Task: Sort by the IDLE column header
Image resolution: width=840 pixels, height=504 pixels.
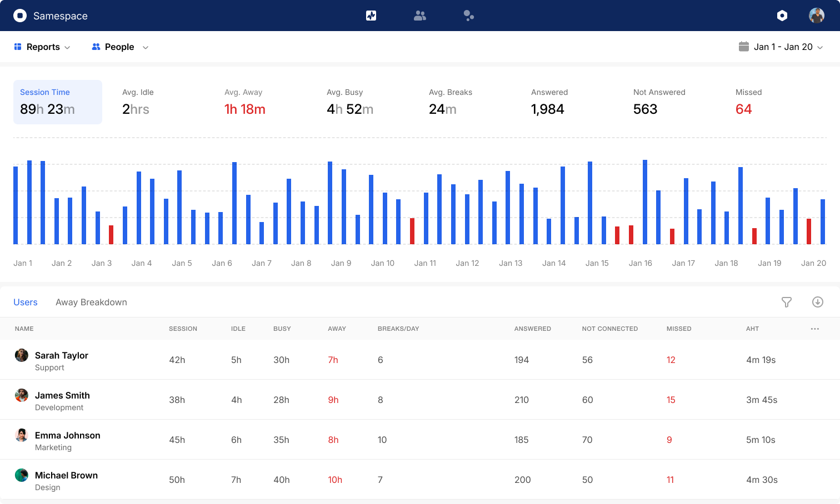Action: click(238, 329)
